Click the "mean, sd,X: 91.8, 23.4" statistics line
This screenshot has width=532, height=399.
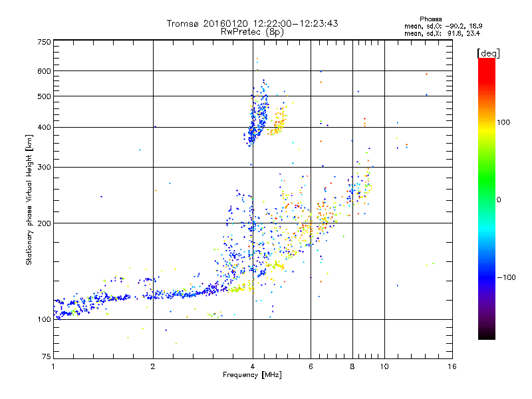tap(442, 33)
